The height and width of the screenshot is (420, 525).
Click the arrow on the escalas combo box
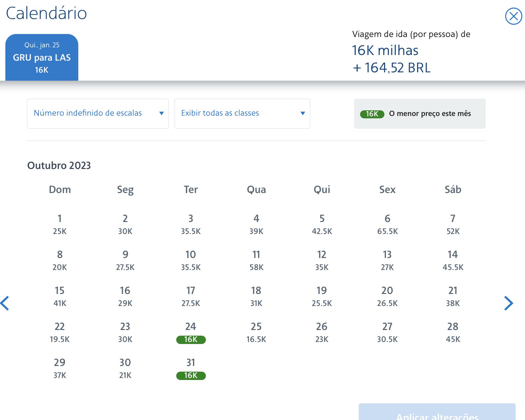pos(162,113)
